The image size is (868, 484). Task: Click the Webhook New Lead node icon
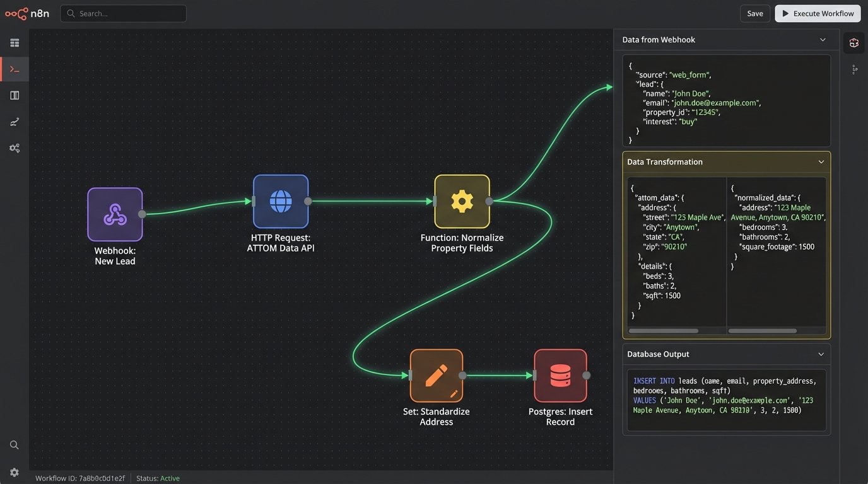pyautogui.click(x=115, y=214)
